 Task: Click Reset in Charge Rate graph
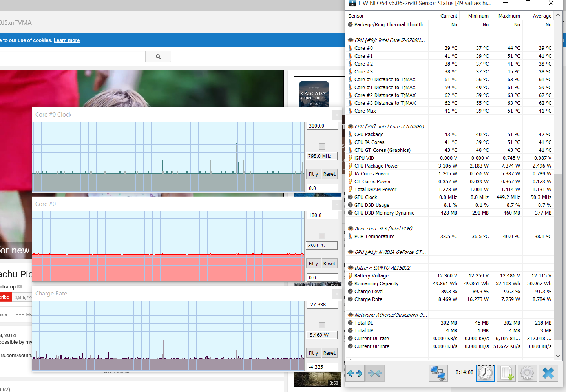pos(330,353)
